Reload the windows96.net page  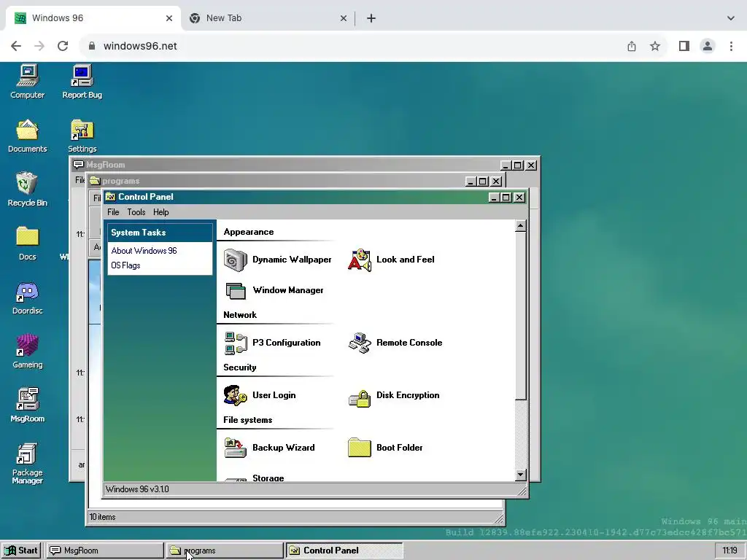(x=63, y=46)
